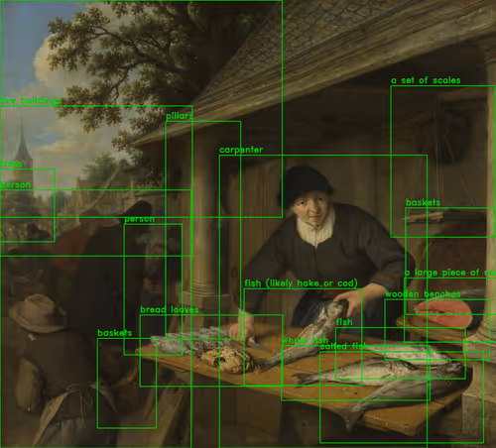Click the 'pillars' bounding box label
The height and width of the screenshot is (448, 496).
[180, 116]
